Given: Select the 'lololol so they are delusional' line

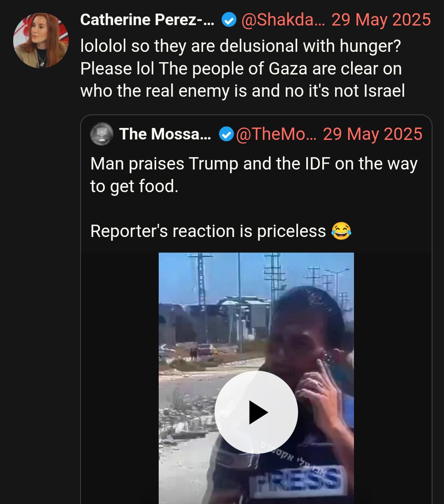Looking at the screenshot, I should pyautogui.click(x=240, y=46).
